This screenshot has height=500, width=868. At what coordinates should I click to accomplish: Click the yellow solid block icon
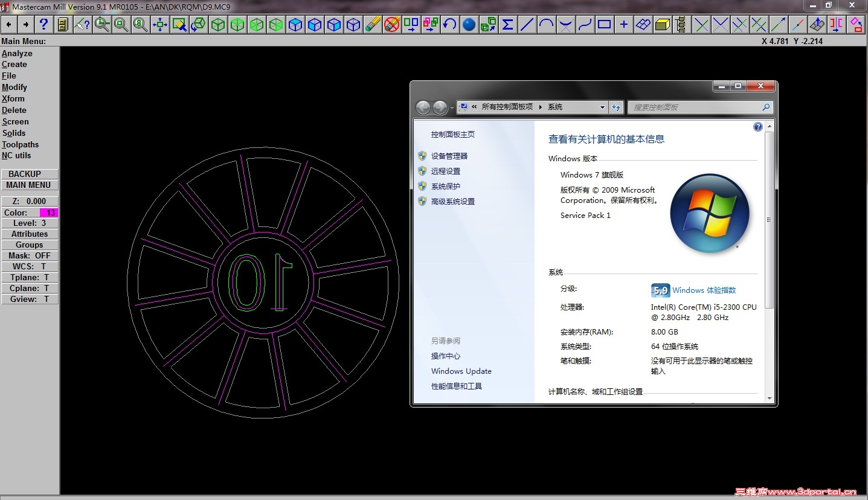point(663,25)
